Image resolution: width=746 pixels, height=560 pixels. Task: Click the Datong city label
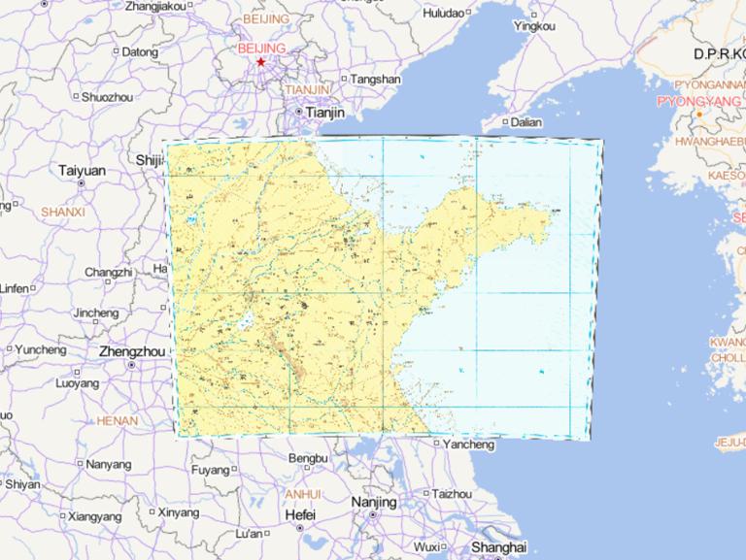(140, 51)
